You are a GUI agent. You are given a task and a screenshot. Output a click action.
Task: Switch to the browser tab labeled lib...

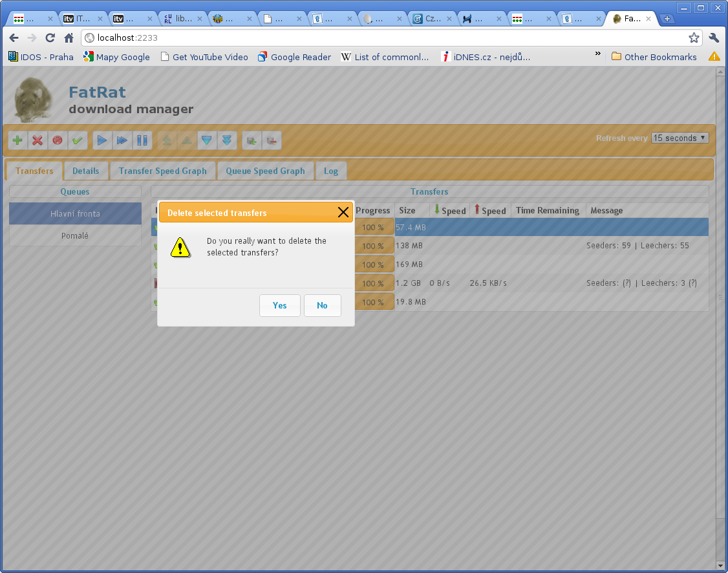[x=184, y=19]
